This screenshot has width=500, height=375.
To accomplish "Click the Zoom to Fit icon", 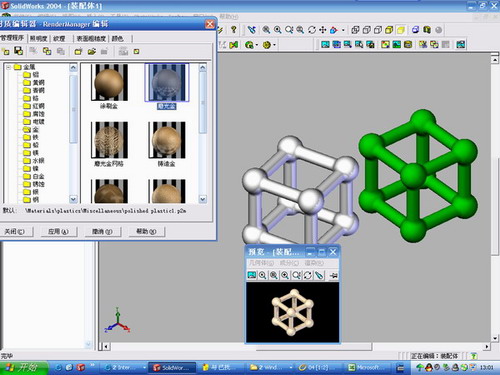I will click(x=266, y=30).
